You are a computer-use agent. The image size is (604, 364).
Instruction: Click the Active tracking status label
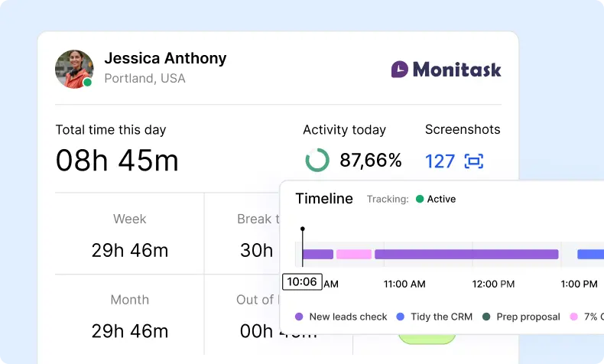point(441,199)
